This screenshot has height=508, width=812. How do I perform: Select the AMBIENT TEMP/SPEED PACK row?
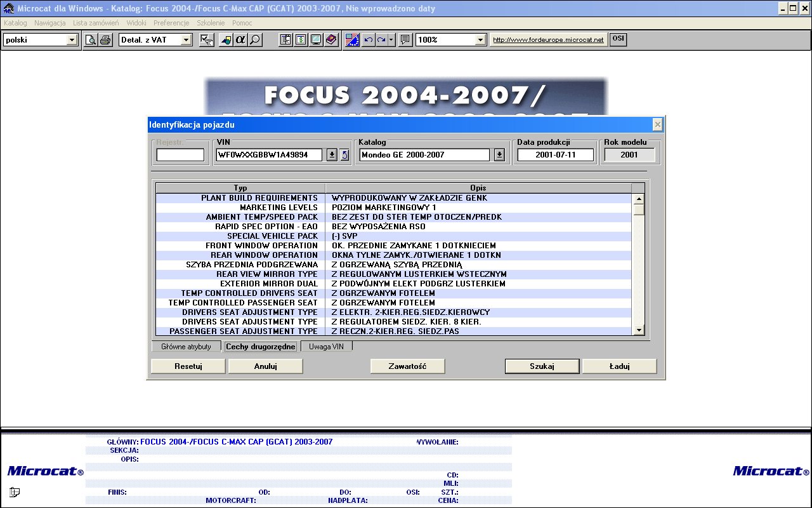tap(394, 217)
